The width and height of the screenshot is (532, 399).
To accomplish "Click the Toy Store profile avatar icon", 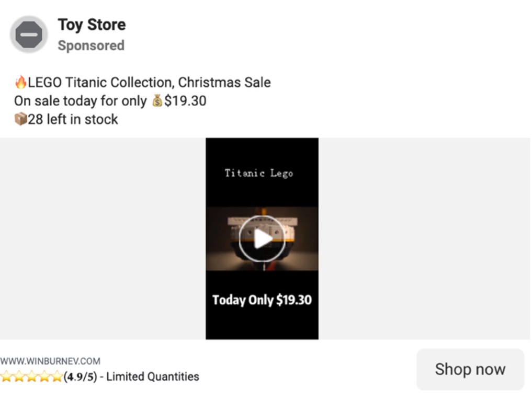I will tap(29, 35).
